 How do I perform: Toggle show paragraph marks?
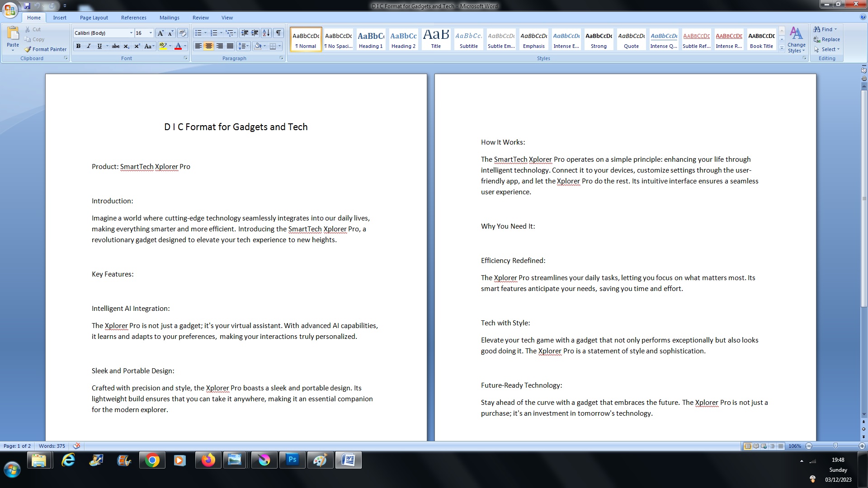click(x=278, y=33)
